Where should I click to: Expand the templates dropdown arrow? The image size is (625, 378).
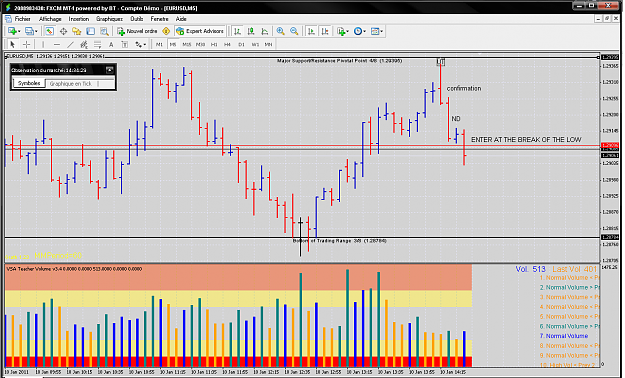(381, 32)
